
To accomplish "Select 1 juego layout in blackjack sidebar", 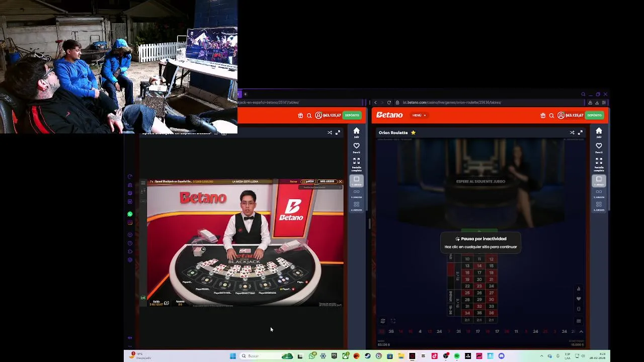I will [x=356, y=181].
